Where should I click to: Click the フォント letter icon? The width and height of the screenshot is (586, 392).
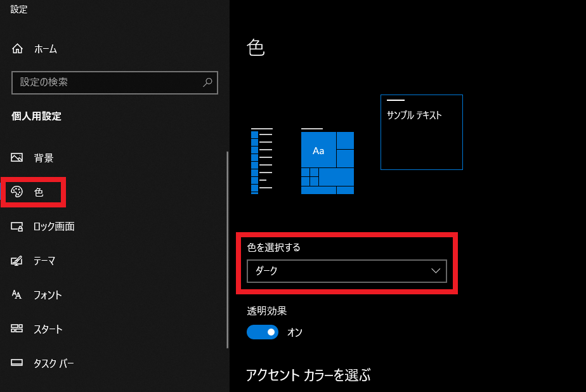tap(17, 294)
